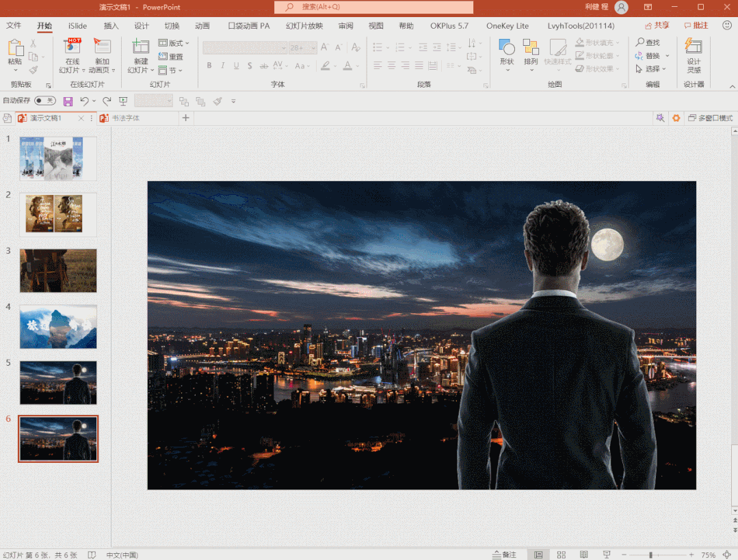This screenshot has width=738, height=560.
Task: Toggle the AutoSave (自动保存) switch
Action: (45, 101)
